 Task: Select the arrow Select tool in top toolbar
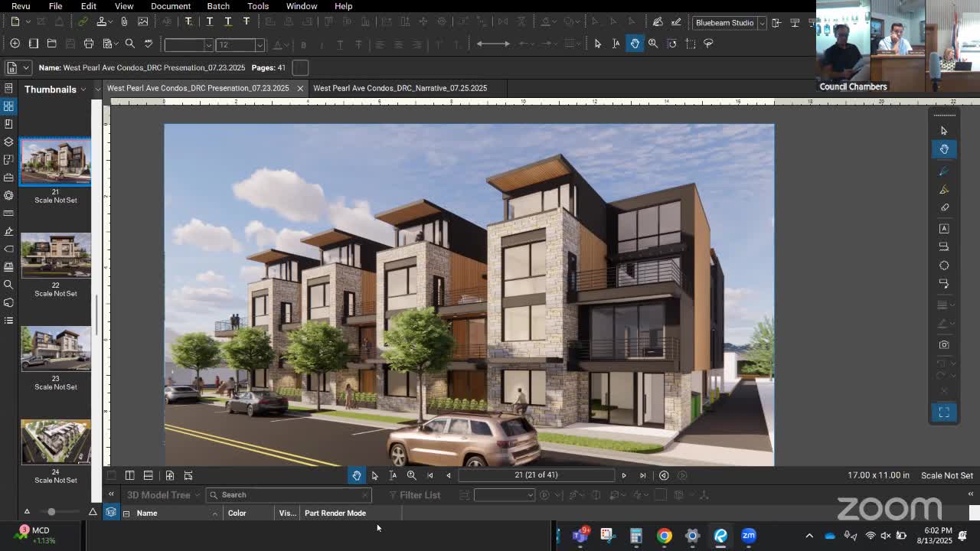click(x=598, y=44)
